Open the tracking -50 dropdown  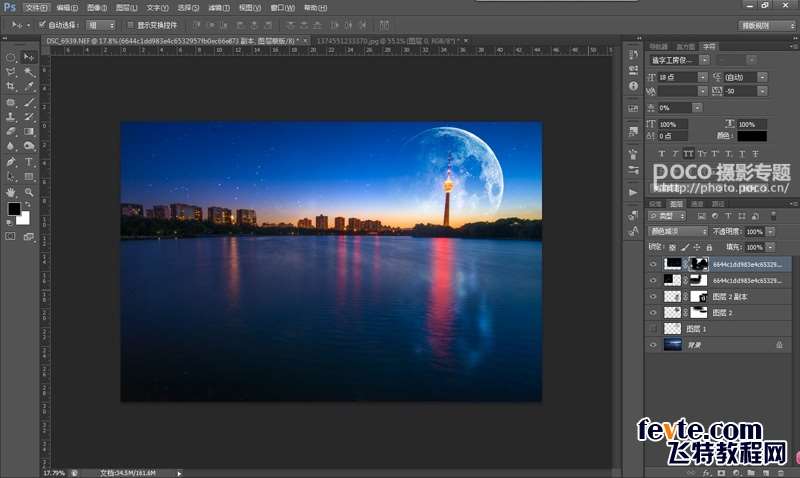click(x=762, y=91)
